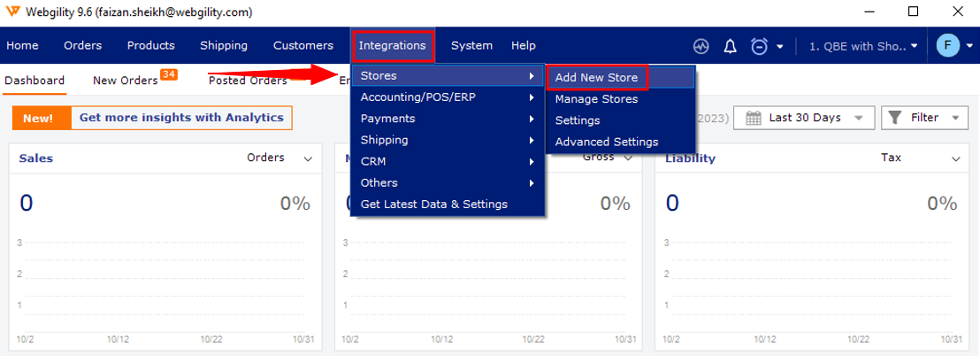Click the scheduler alarm clock icon

click(760, 46)
